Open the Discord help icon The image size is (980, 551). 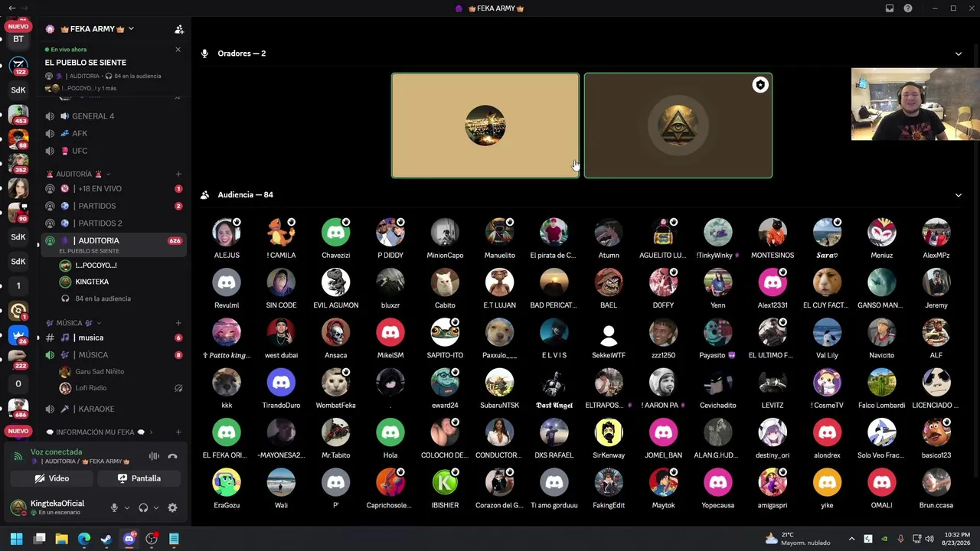tap(908, 8)
